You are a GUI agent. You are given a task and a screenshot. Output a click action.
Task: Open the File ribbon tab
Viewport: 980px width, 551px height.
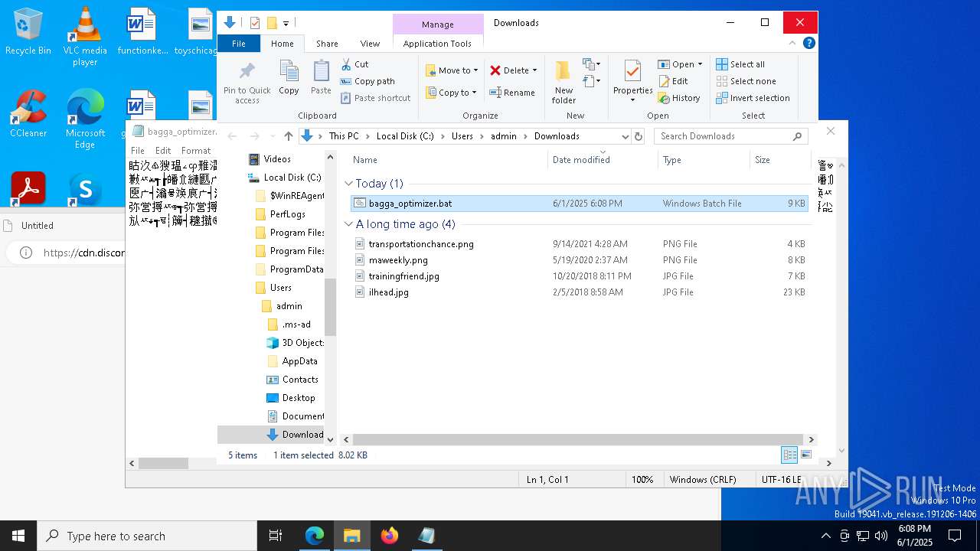click(x=239, y=44)
